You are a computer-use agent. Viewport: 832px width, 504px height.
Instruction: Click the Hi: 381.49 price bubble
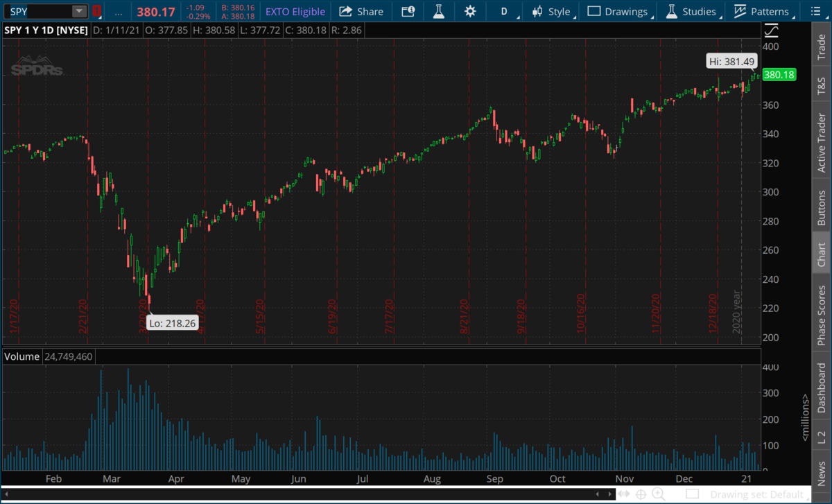(731, 62)
